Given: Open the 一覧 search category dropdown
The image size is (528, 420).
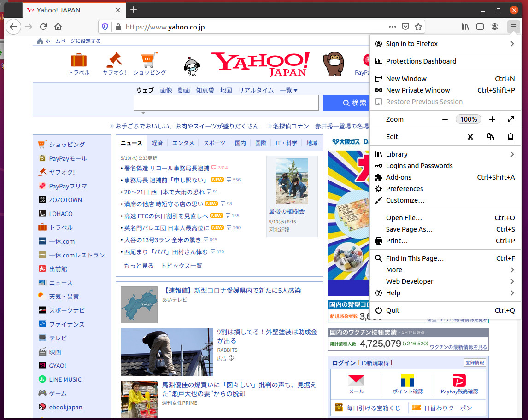Looking at the screenshot, I should click(x=288, y=90).
